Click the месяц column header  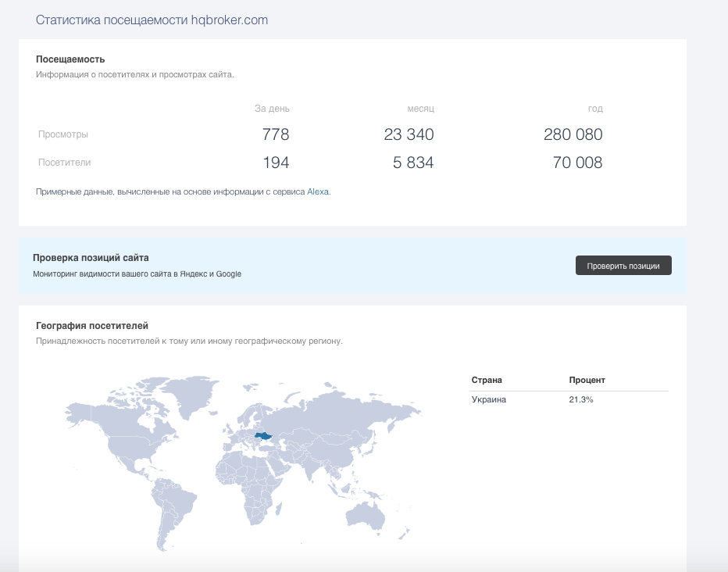click(420, 109)
